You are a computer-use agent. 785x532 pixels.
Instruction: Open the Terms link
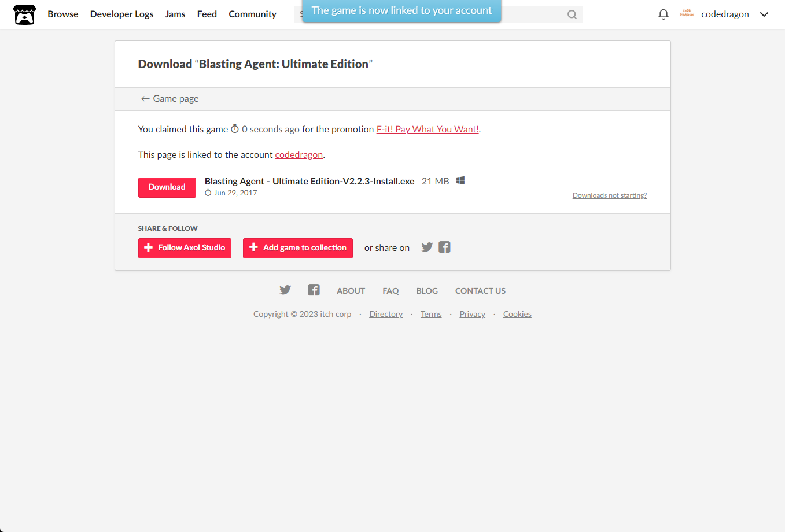[x=431, y=314]
